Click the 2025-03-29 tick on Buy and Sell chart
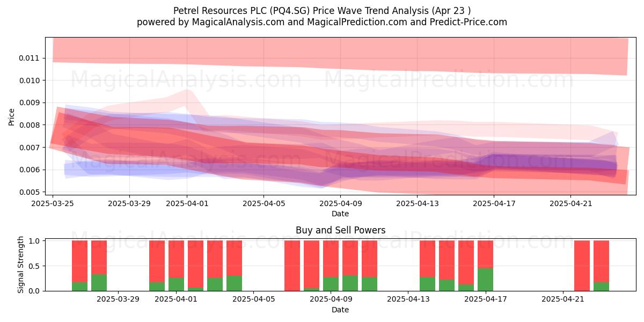Image resolution: width=644 pixels, height=322 pixels. [x=118, y=299]
